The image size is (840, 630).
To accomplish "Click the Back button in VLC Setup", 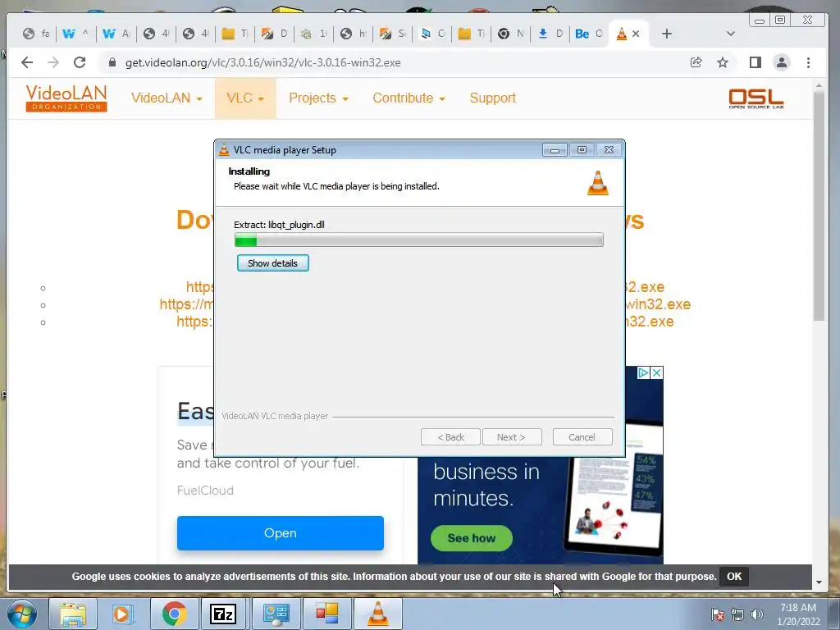I will (x=450, y=437).
